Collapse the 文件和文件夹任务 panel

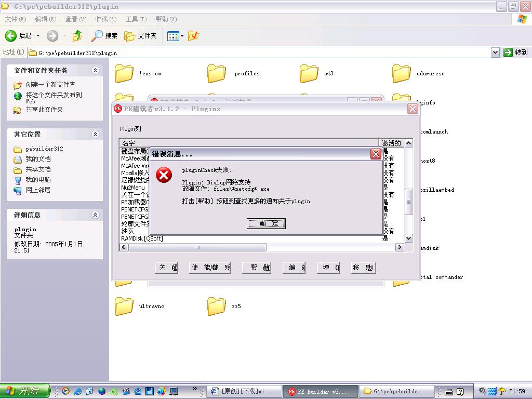(x=96, y=70)
